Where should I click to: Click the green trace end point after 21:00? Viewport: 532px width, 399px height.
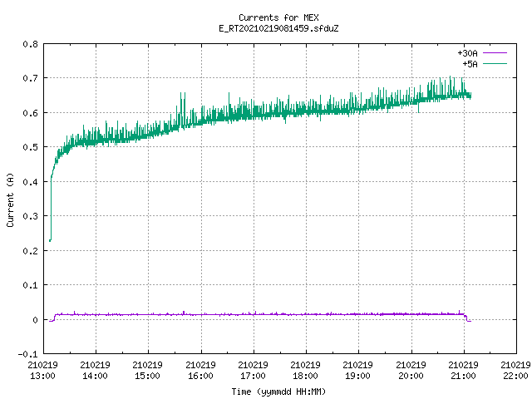pos(470,96)
